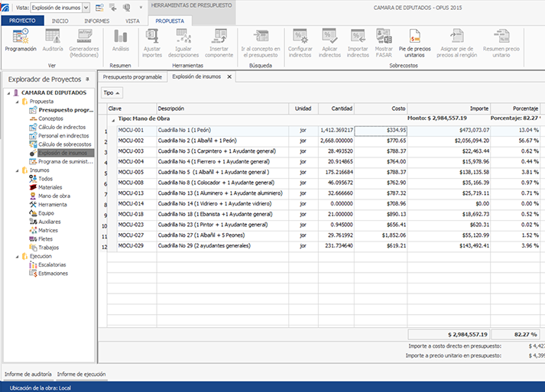545x392 pixels.
Task: Open Cálculo de sobrecostos item
Action: pos(65,144)
